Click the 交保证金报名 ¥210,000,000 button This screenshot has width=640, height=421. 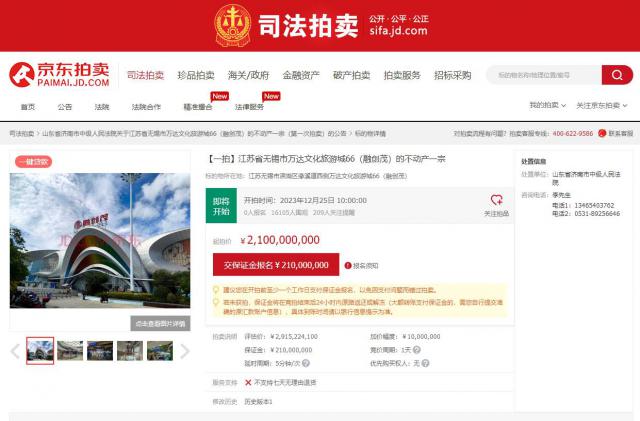276,265
